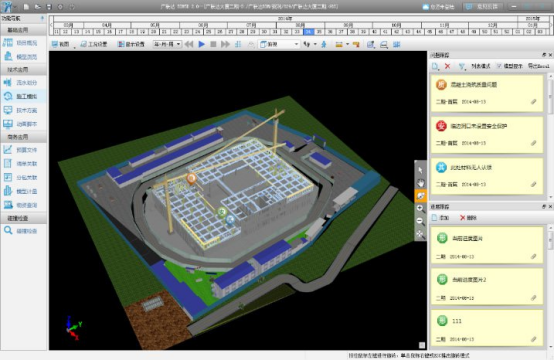The height and width of the screenshot is (360, 554).
Task: Open 项目概况 project overview in sidebar
Action: click(x=23, y=43)
